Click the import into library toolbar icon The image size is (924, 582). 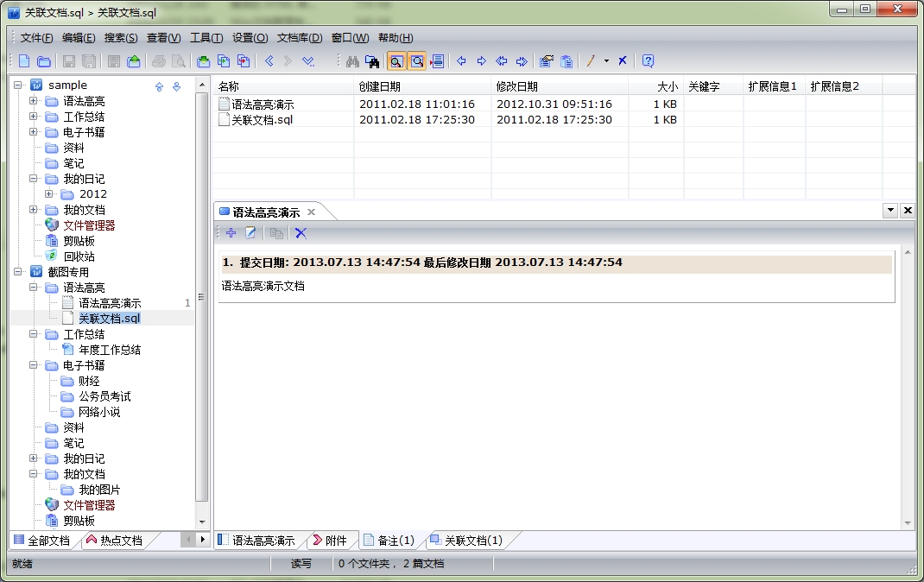pos(203,61)
